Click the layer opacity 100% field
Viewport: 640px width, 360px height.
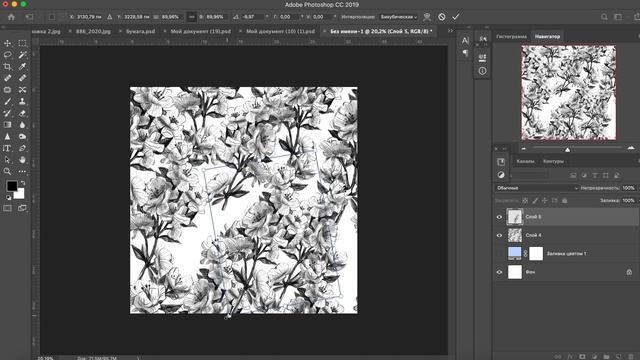pyautogui.click(x=629, y=188)
